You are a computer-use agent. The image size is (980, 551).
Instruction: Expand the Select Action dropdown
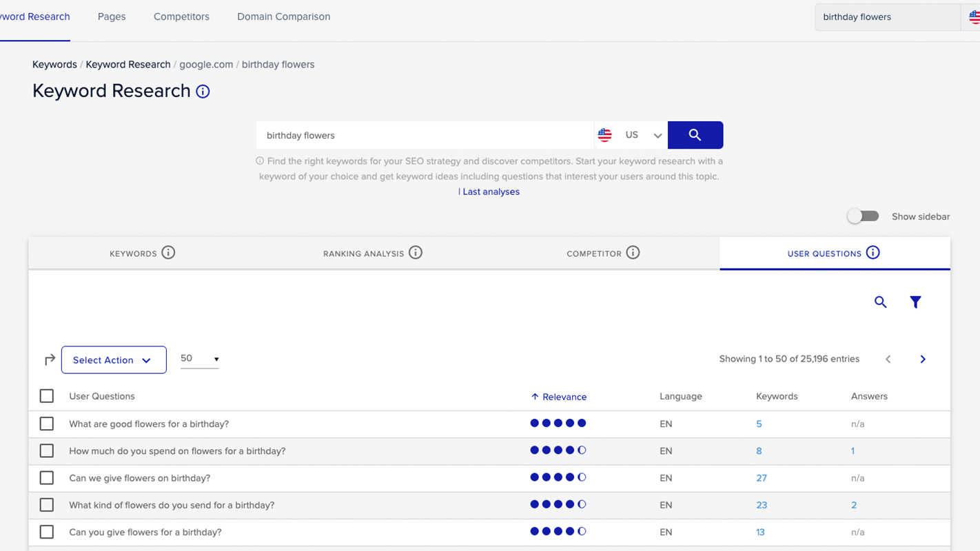(x=114, y=360)
